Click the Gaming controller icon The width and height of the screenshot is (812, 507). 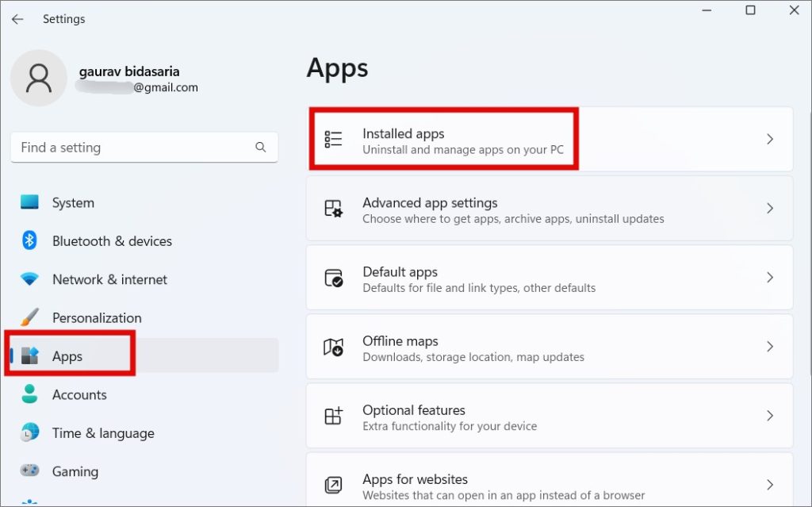29,471
